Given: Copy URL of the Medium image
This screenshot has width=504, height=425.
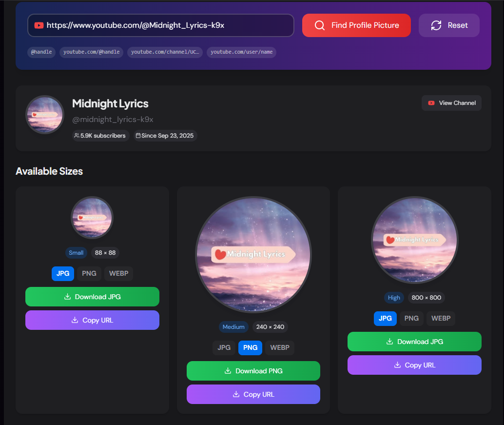Looking at the screenshot, I should tap(253, 394).
